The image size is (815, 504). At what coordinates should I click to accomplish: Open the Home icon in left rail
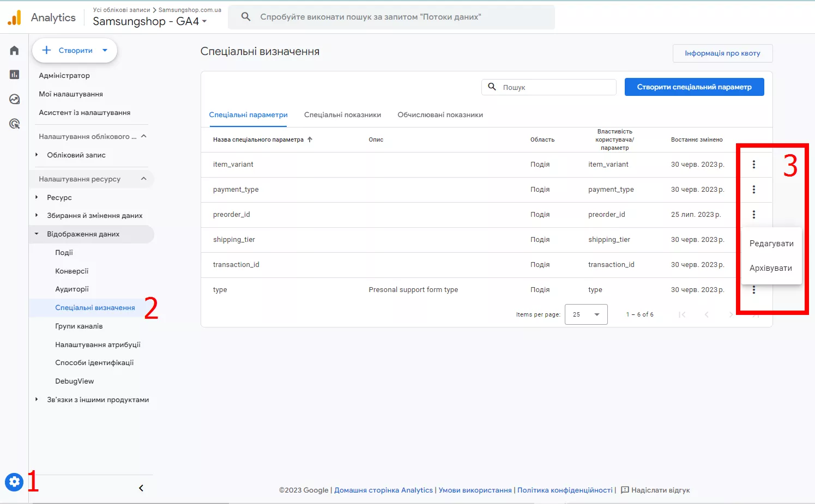14,51
